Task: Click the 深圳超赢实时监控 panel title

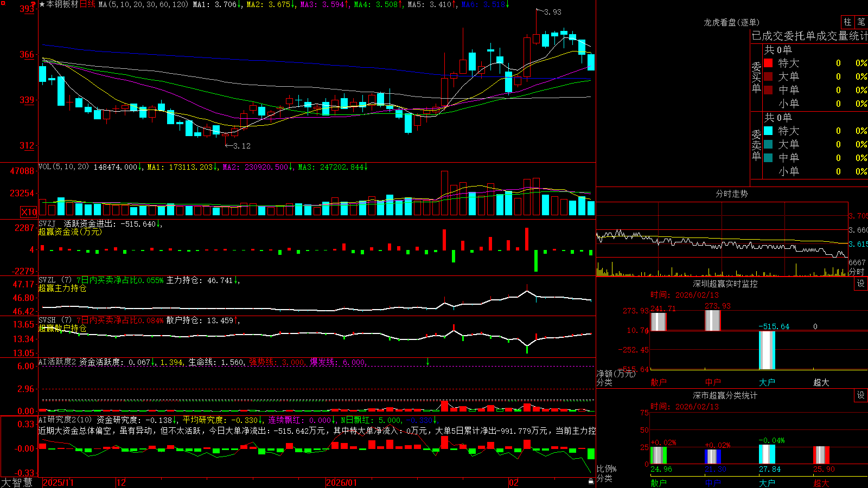Action: (x=725, y=284)
